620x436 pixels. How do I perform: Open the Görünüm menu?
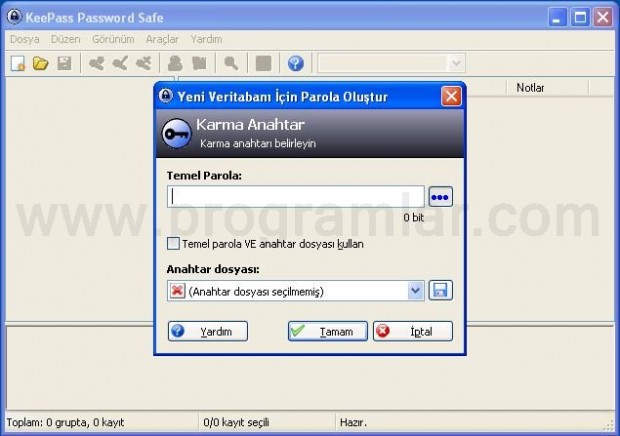click(x=113, y=39)
